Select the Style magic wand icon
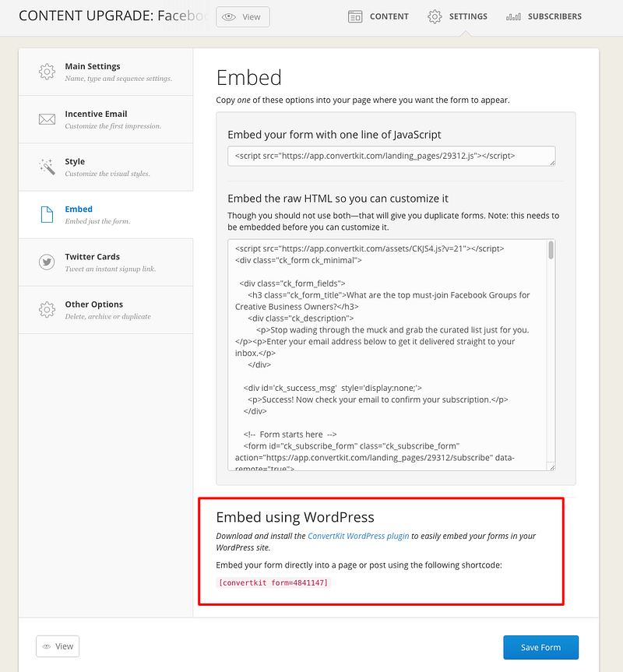623x672 pixels. pyautogui.click(x=48, y=167)
